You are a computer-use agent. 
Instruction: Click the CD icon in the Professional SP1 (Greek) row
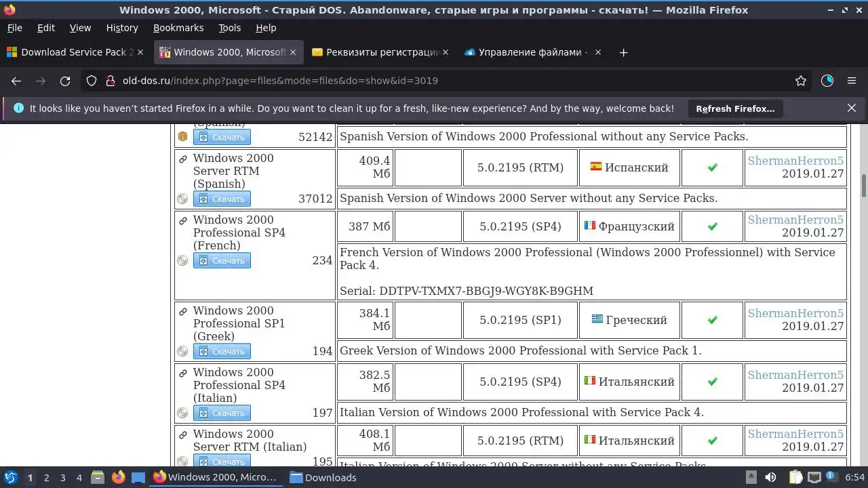click(182, 351)
